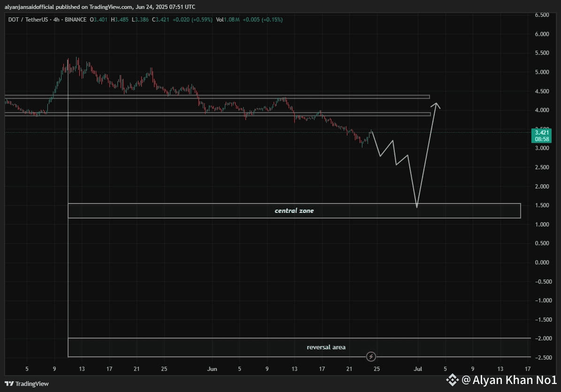Click the volume change +0.005 (+0.15%)
The image size is (561, 392).
tap(262, 20)
